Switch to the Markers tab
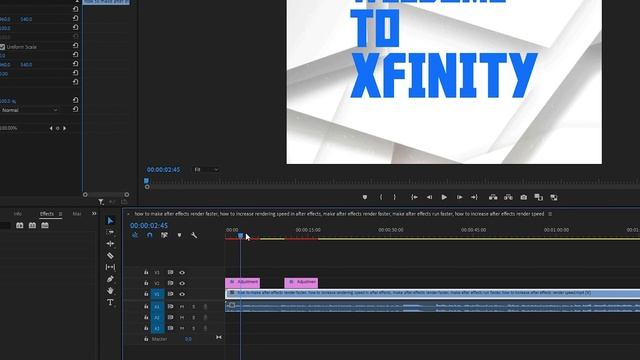Screen dimensions: 640x360 click(77, 214)
